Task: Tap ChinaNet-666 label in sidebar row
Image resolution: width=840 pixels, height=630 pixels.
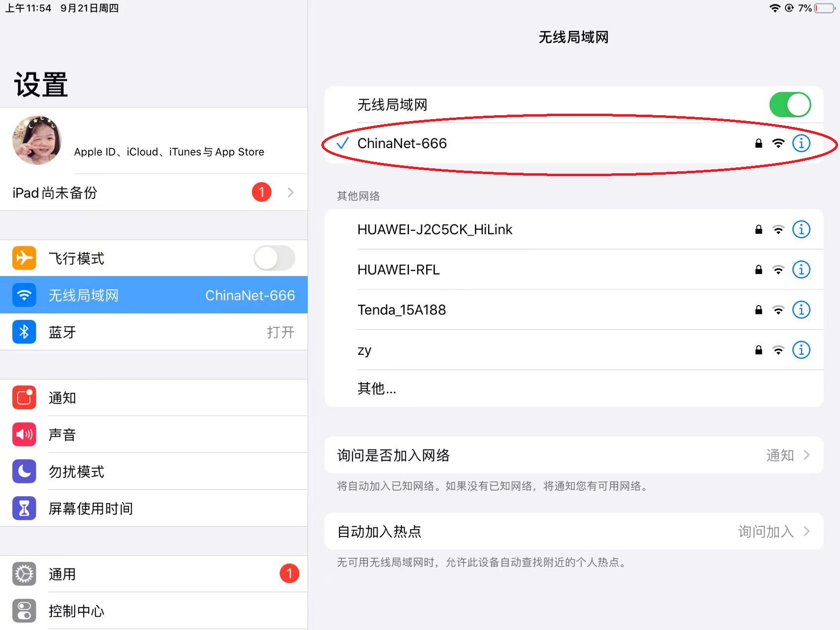Action: (x=250, y=295)
